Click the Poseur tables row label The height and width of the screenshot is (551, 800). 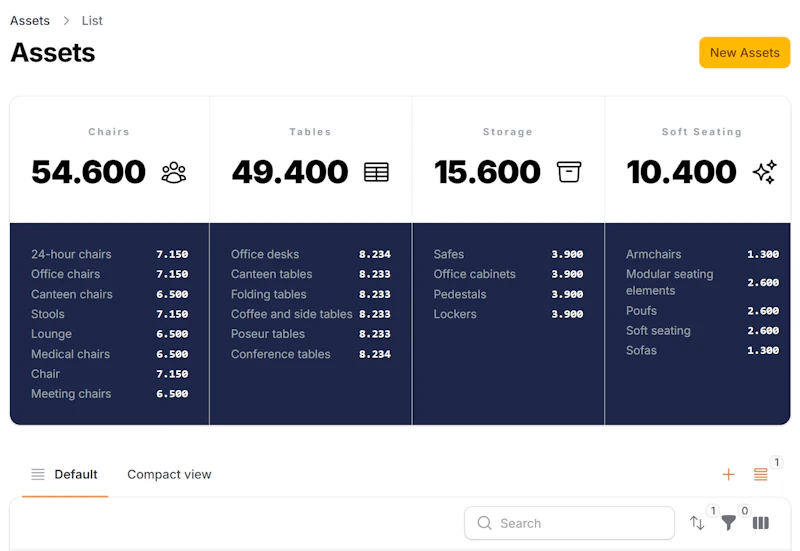(268, 334)
